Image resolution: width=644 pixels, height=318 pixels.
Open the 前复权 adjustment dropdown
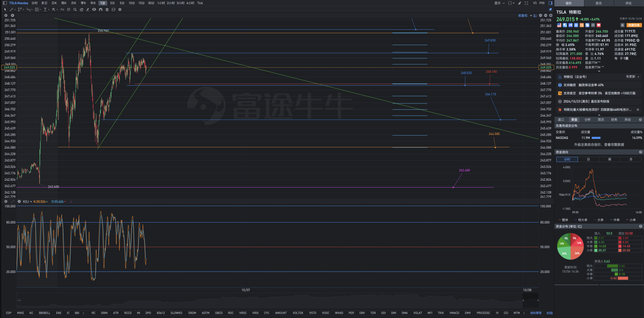[525, 15]
